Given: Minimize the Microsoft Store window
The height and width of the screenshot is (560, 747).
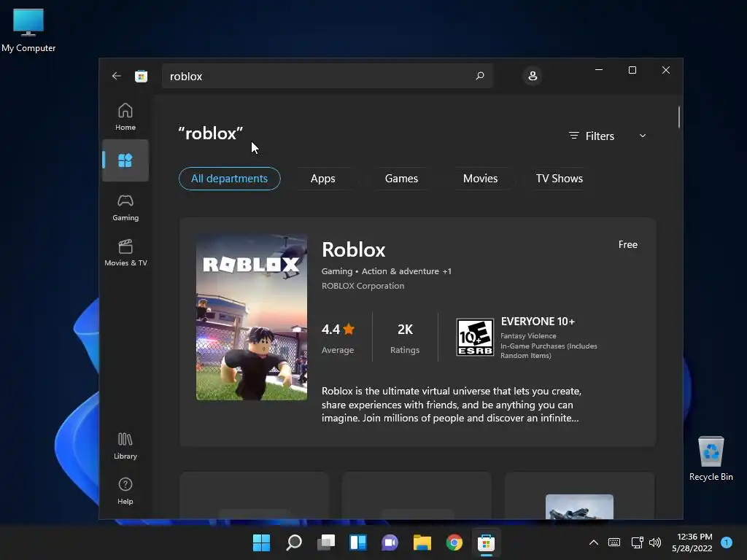Looking at the screenshot, I should click(x=599, y=70).
